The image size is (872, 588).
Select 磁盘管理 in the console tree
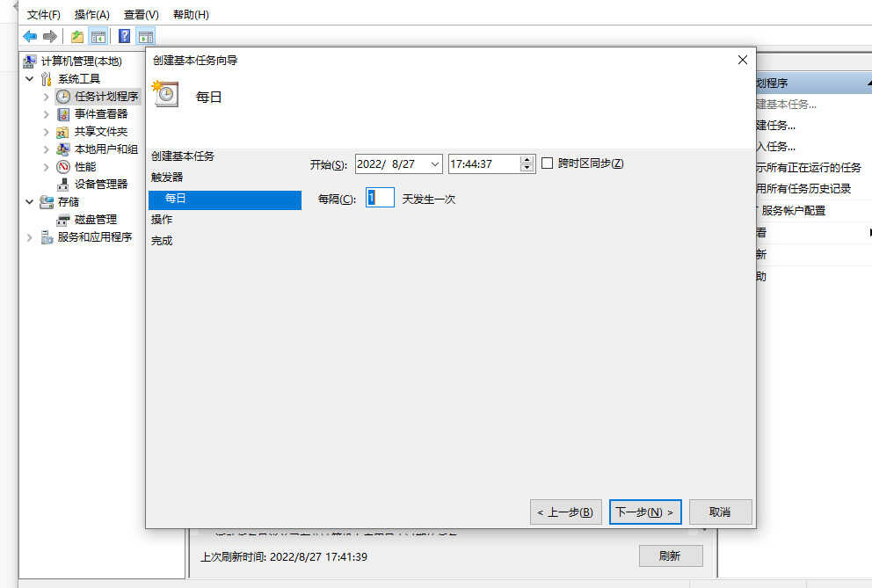(x=96, y=220)
